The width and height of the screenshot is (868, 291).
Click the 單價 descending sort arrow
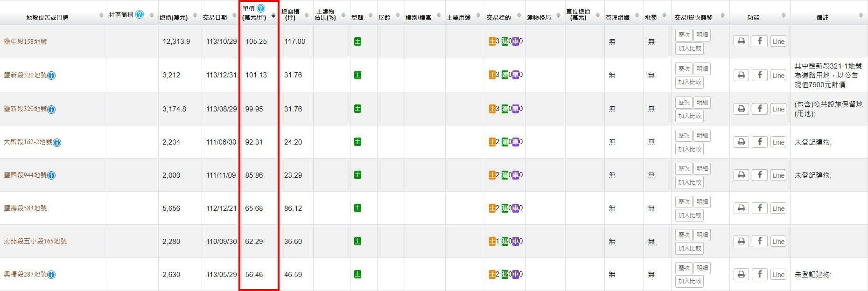(273, 17)
